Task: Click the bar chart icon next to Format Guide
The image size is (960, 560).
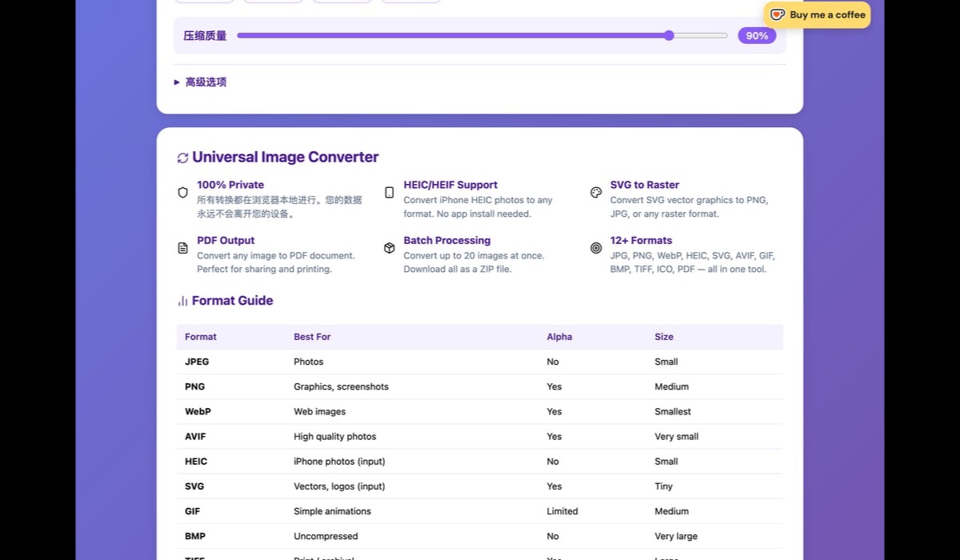Action: click(182, 301)
